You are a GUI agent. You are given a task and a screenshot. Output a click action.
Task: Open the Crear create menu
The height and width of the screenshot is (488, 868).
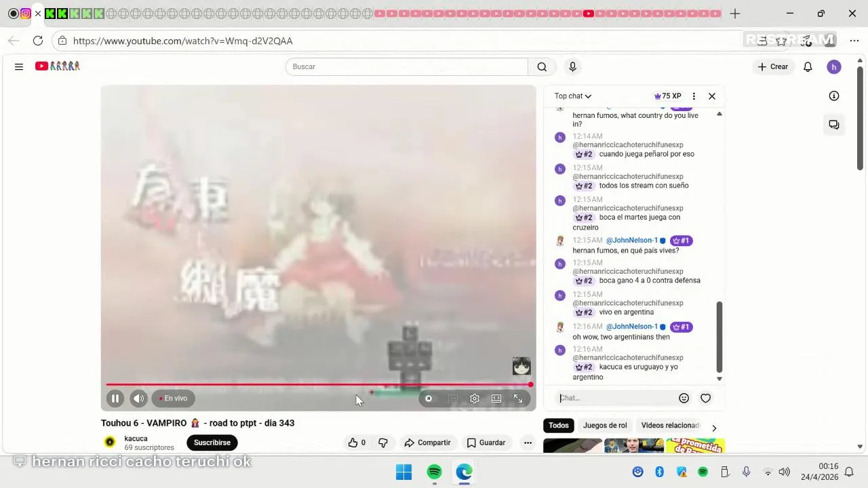773,66
